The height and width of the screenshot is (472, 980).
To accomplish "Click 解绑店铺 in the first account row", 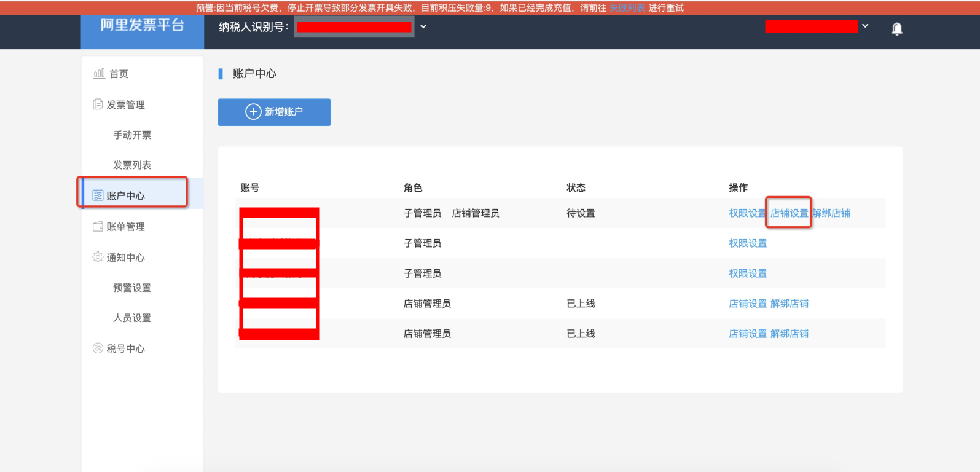I will pos(831,213).
